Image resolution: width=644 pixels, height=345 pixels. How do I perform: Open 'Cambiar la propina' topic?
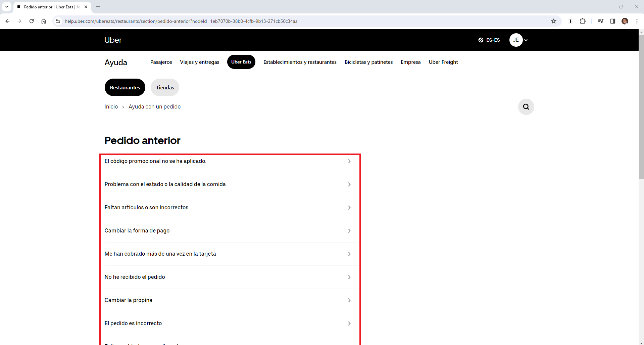[231, 300]
